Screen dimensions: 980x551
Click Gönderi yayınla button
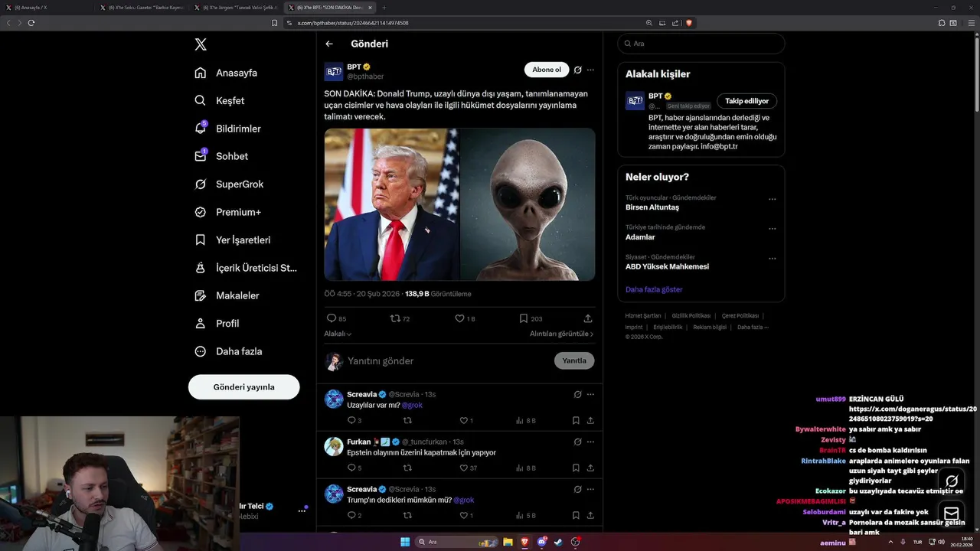click(x=243, y=386)
